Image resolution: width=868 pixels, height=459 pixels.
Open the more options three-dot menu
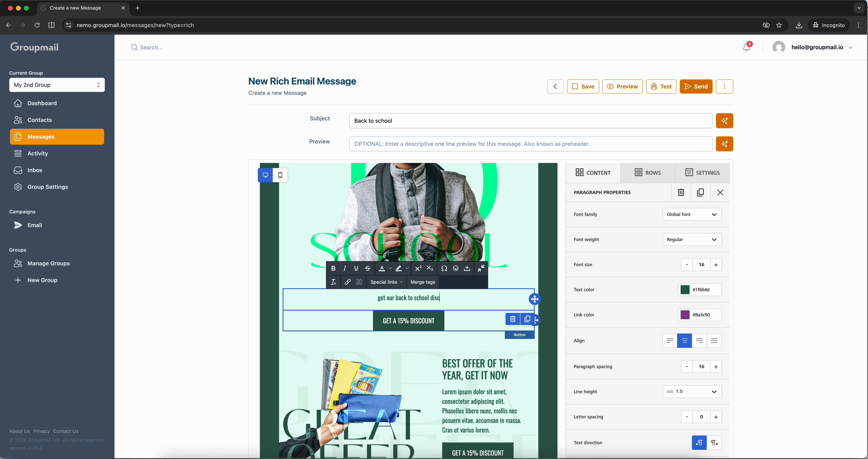(x=724, y=87)
